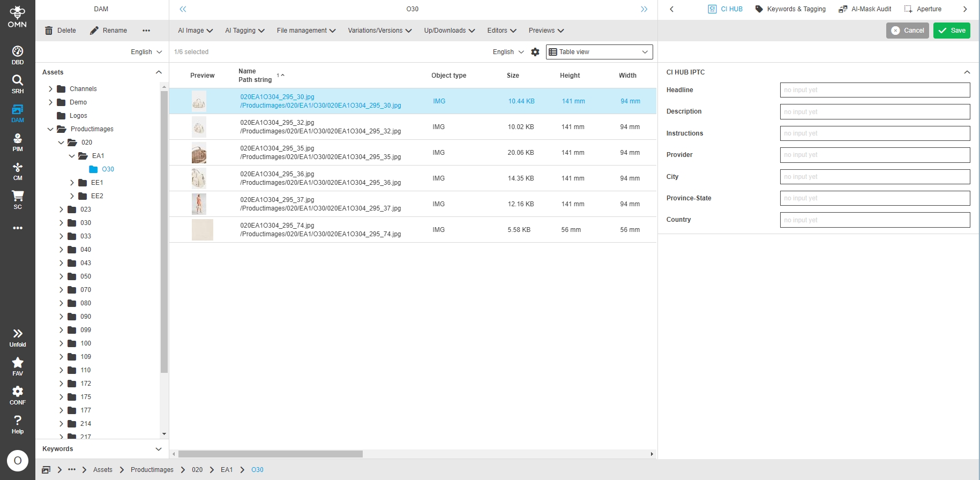Open the SC shopping cart
This screenshot has height=480, width=980.
(18, 200)
